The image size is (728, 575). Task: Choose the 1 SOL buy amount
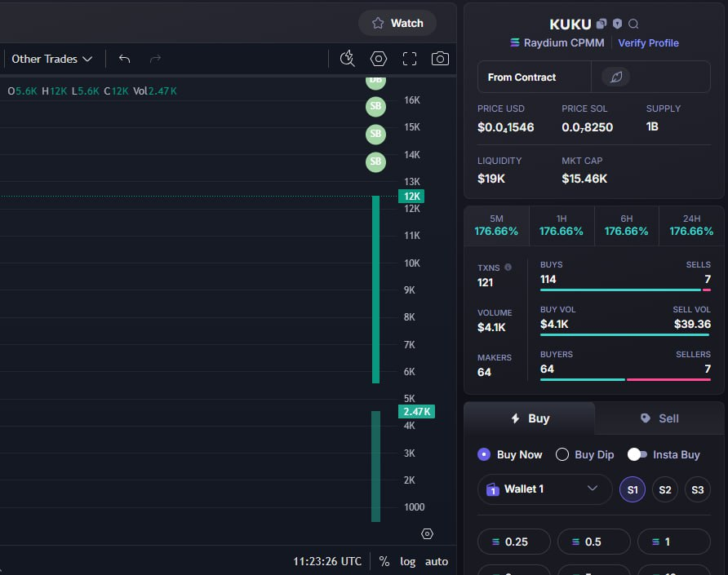pos(674,542)
